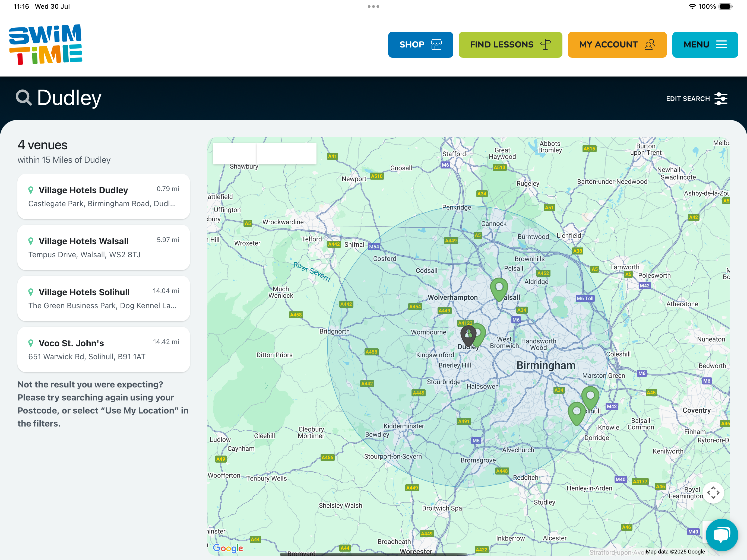Click the 0.79 mi distance label

tap(168, 189)
